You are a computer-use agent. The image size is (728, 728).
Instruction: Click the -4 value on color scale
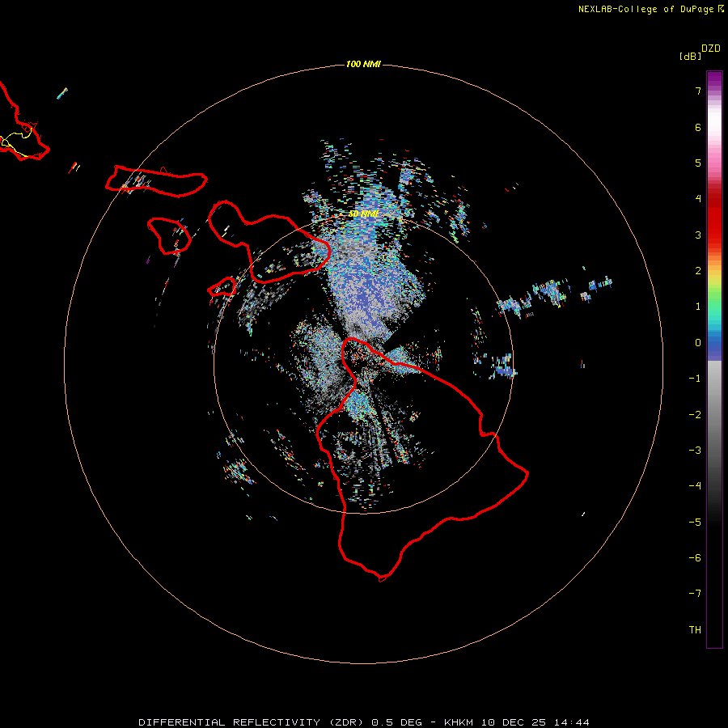click(695, 486)
